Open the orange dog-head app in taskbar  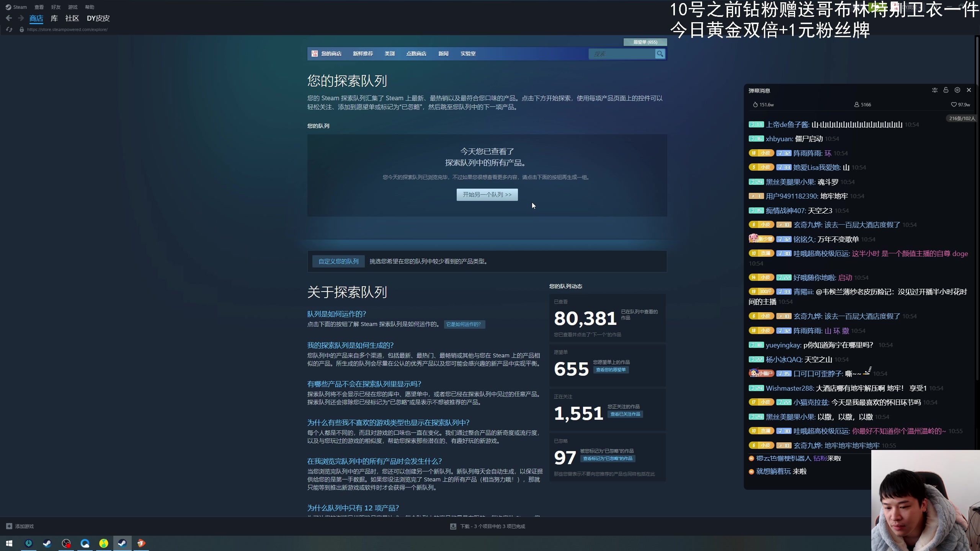(141, 543)
